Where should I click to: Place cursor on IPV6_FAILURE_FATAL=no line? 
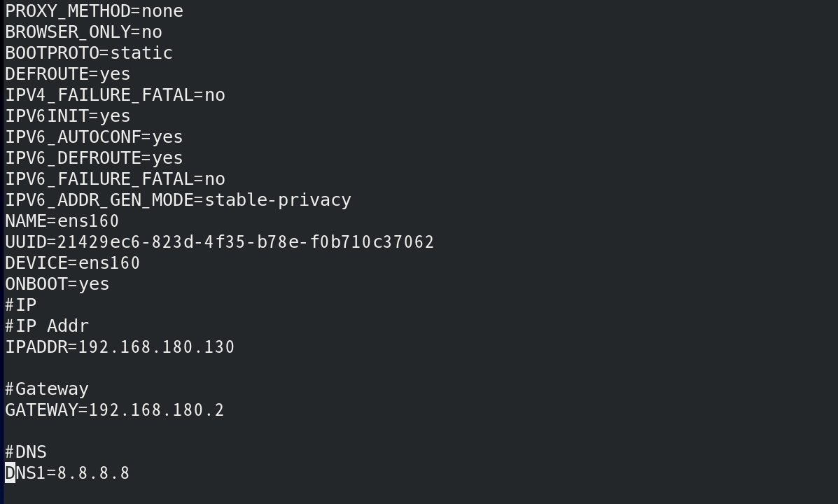pos(115,179)
